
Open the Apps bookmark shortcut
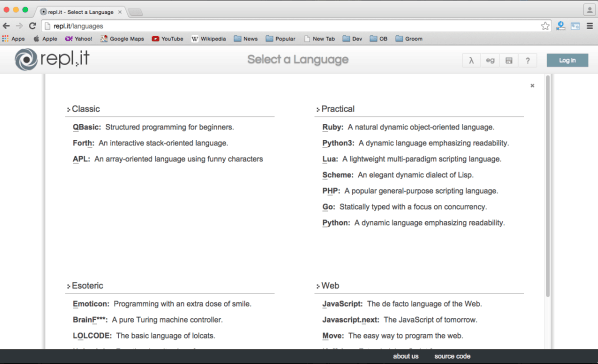pos(13,39)
